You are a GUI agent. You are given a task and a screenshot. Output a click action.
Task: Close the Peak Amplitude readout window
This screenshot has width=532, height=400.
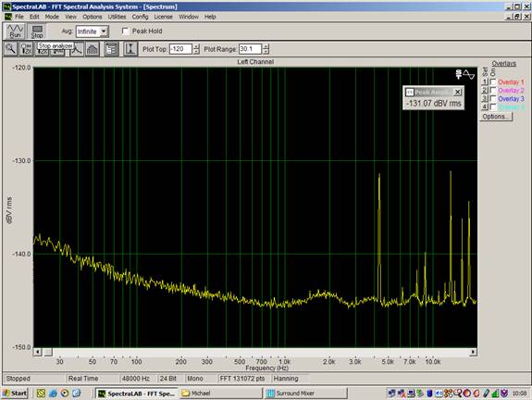[x=458, y=92]
